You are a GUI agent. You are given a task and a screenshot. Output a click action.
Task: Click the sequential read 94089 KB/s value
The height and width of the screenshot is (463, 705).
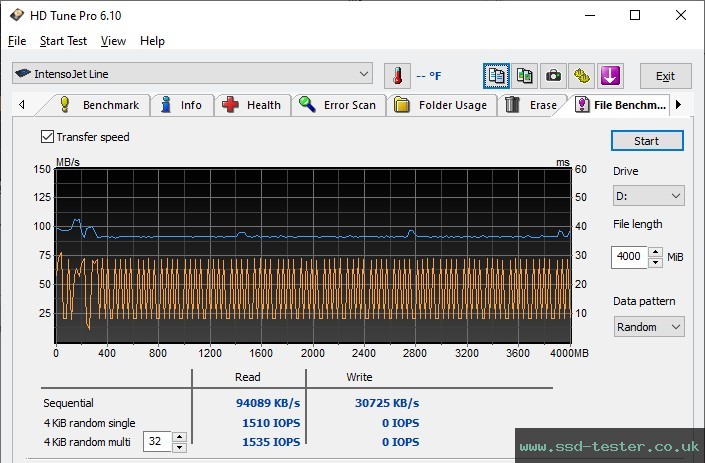(268, 403)
